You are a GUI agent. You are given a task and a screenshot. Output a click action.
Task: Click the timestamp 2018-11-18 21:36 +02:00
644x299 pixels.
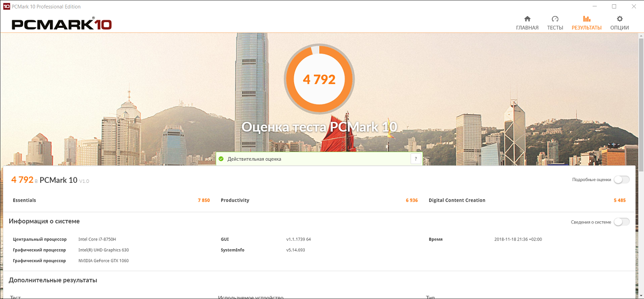click(518, 240)
